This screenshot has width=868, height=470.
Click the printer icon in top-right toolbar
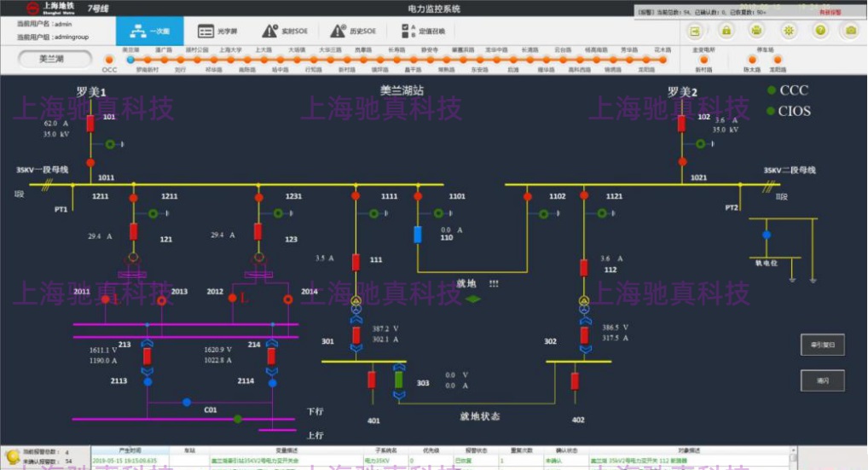tap(757, 31)
